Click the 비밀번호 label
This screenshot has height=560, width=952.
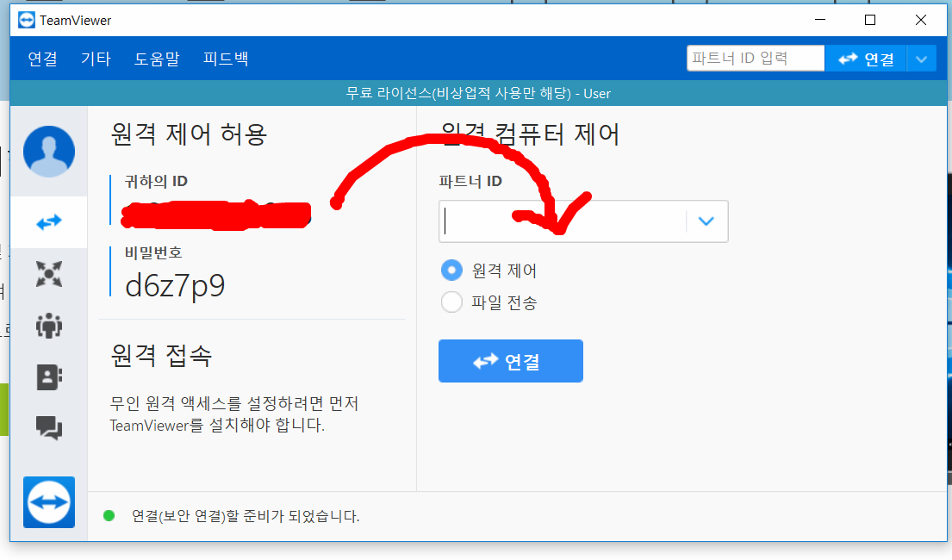(x=153, y=252)
